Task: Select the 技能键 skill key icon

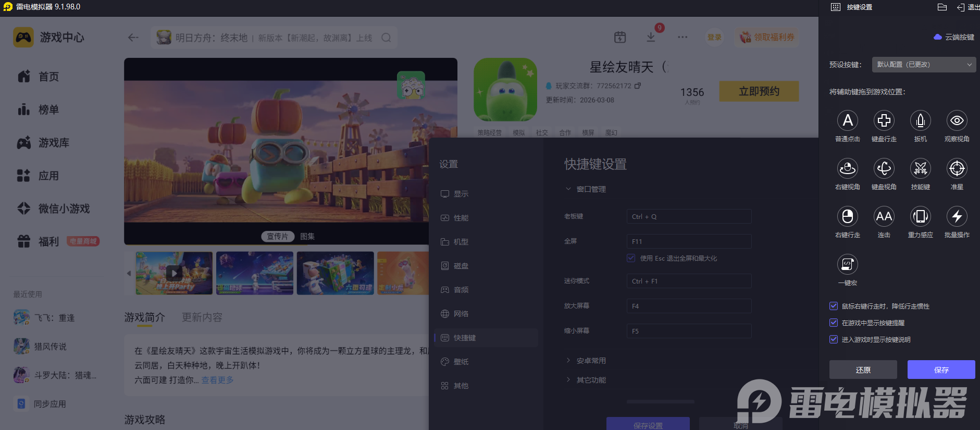Action: click(x=921, y=168)
